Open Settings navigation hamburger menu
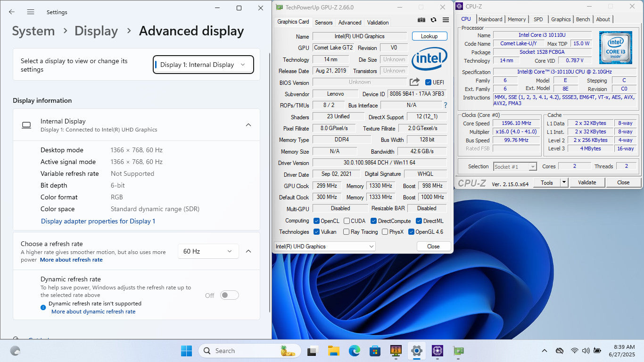The image size is (644, 362). point(31,12)
